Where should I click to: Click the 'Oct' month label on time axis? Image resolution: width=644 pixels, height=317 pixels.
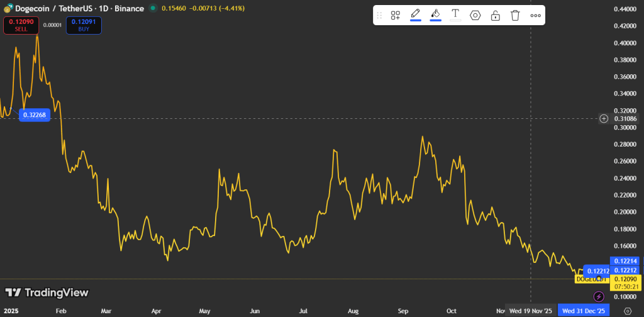(x=452, y=311)
